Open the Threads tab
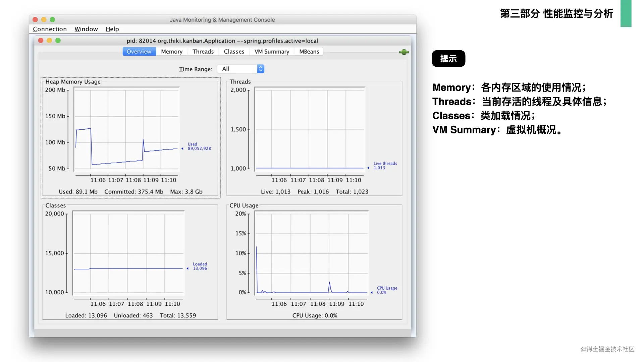The height and width of the screenshot is (362, 644). coord(203,52)
